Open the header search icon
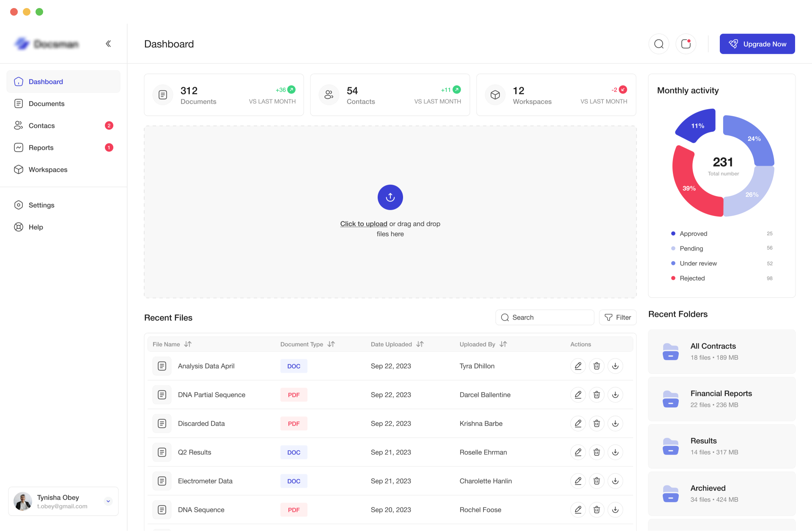Screen dimensions: 812x531 tap(658, 44)
